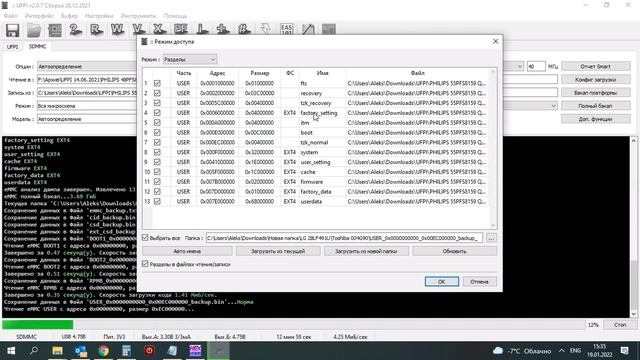This screenshot has width=640, height=360.
Task: Click the floppy disk save icon
Action: click(x=12, y=30)
